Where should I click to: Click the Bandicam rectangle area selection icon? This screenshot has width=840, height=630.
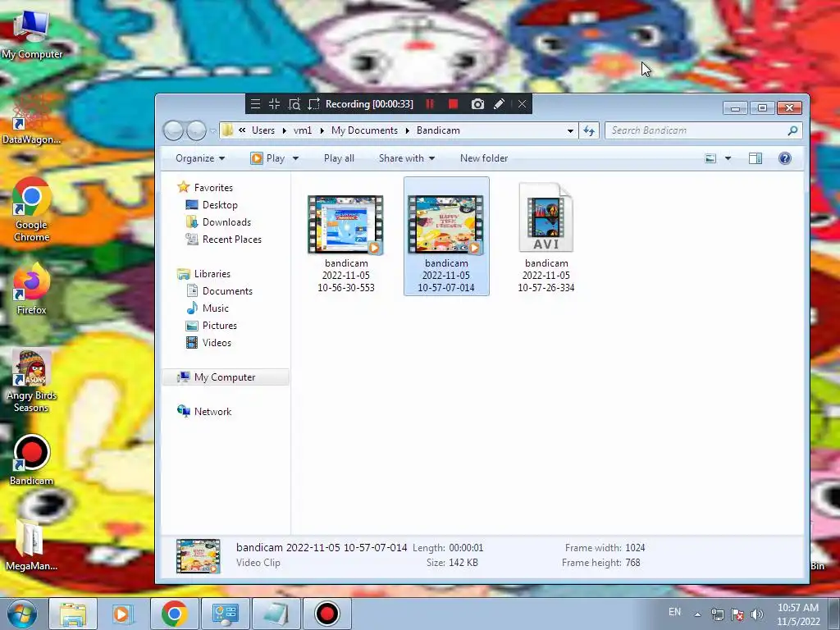click(x=313, y=104)
